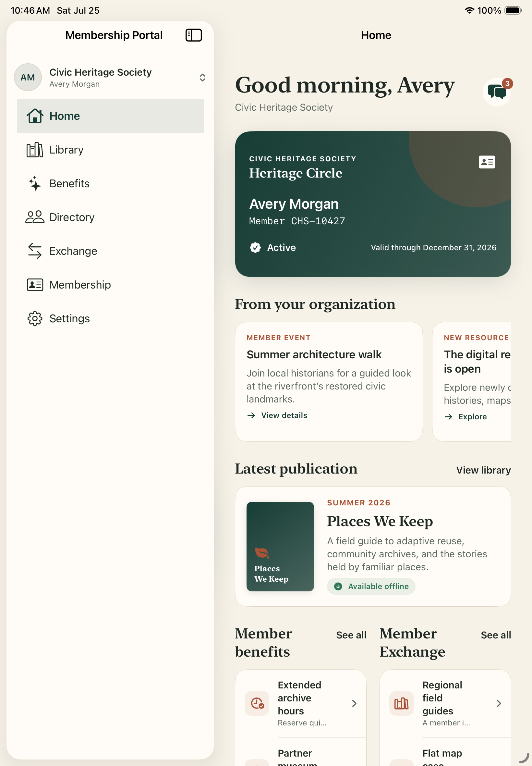Click the Places We Keep publication title
532x766 pixels.
pos(380,521)
